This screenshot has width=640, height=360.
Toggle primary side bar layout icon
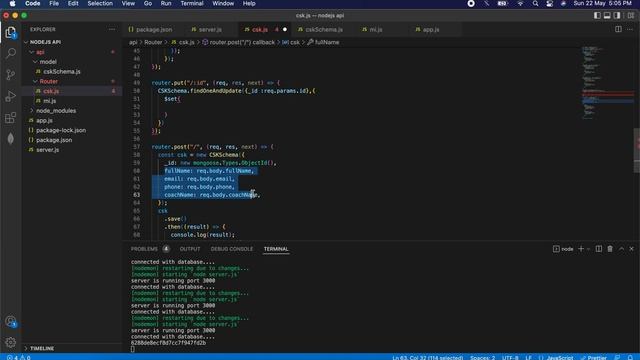pyautogui.click(x=597, y=16)
